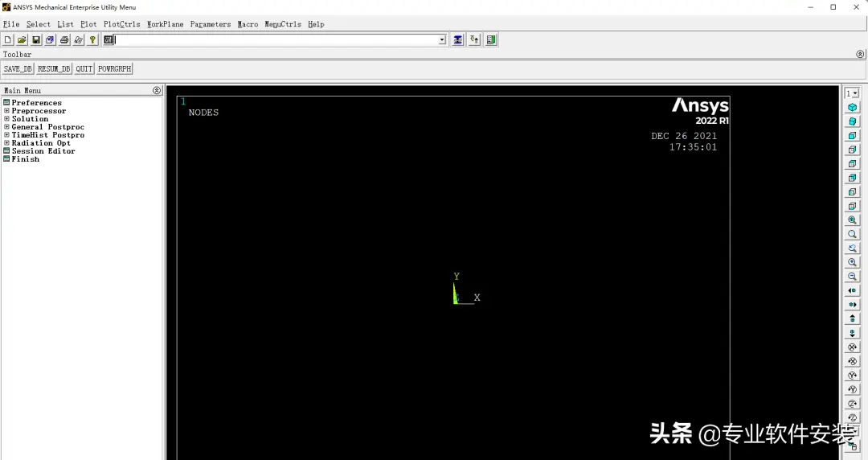Switch to Left View icon

coord(853,192)
